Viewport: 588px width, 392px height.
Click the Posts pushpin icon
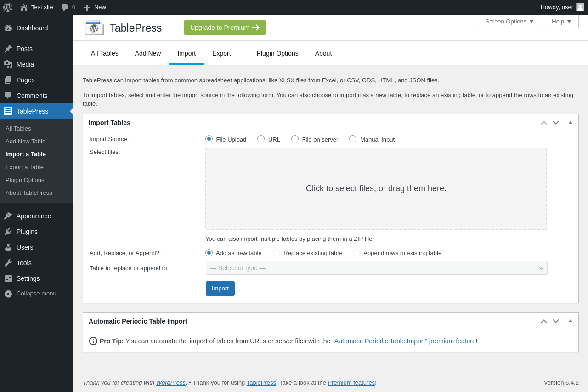(x=8, y=49)
